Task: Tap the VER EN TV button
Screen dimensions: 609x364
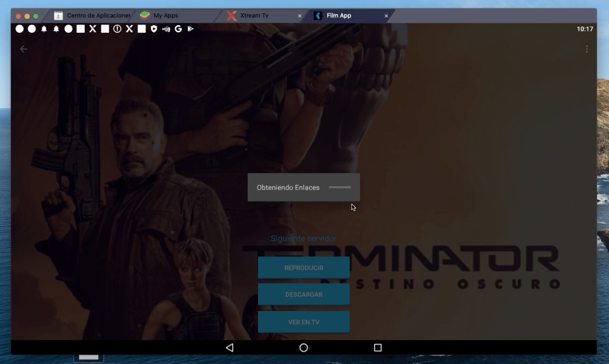Action: tap(304, 322)
